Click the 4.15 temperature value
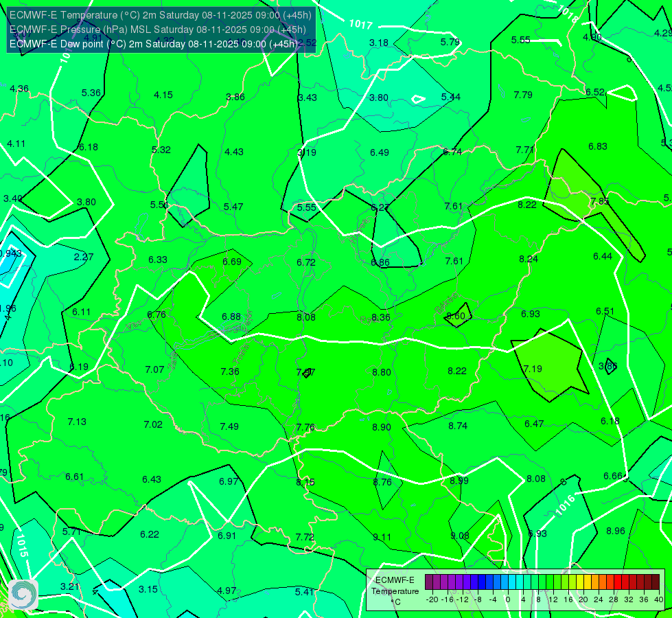Screen dimensions: 672x618 tap(163, 95)
